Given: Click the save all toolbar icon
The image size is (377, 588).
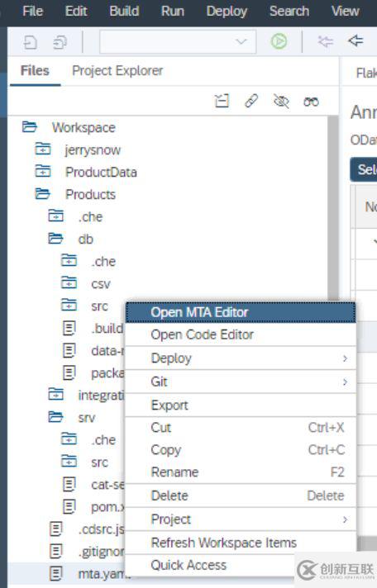Looking at the screenshot, I should click(x=60, y=42).
